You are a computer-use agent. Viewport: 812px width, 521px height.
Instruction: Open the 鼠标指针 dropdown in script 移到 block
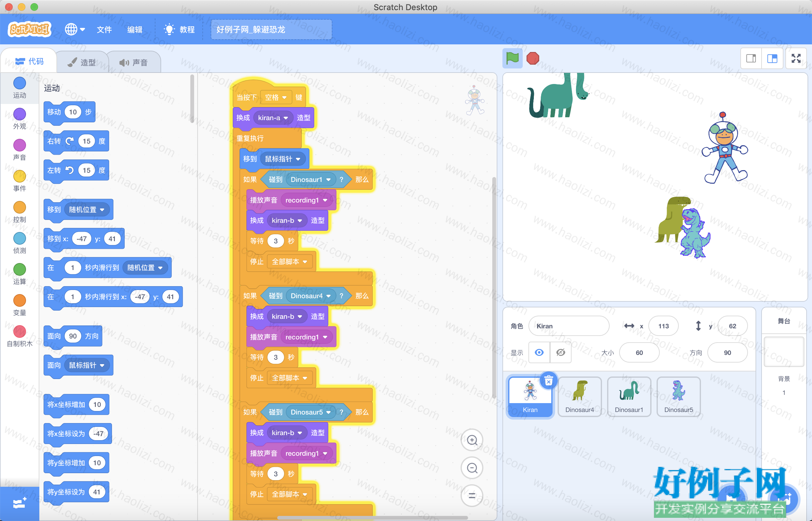point(283,159)
